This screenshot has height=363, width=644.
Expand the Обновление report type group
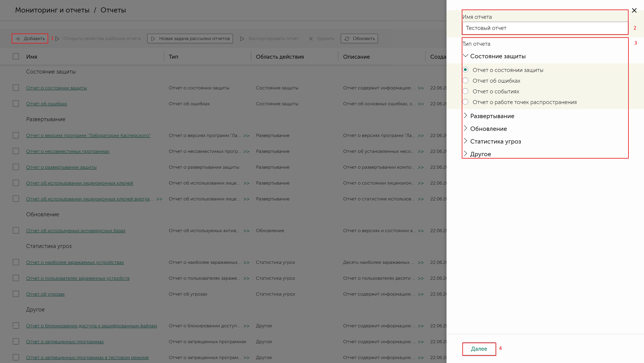(466, 128)
